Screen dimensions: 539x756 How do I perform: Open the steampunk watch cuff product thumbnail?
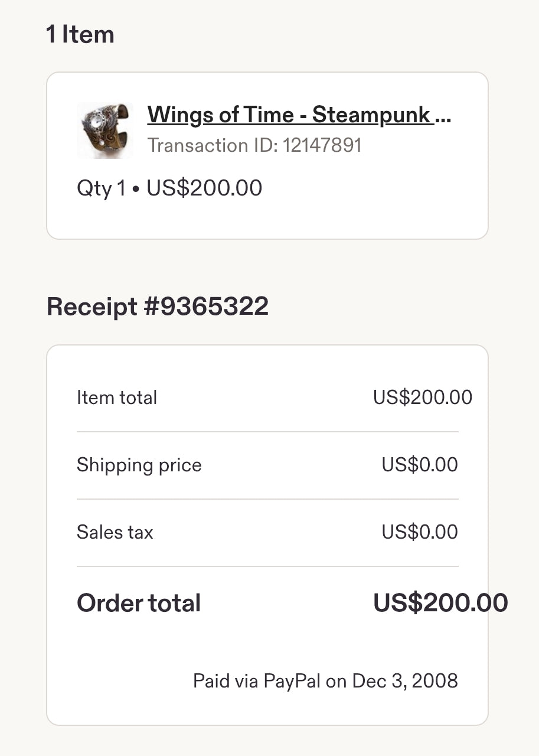pyautogui.click(x=105, y=131)
